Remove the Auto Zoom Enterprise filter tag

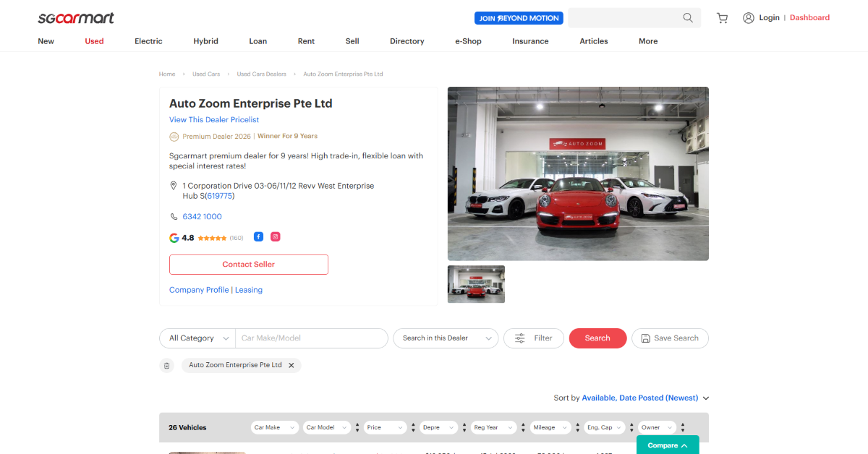pyautogui.click(x=292, y=366)
